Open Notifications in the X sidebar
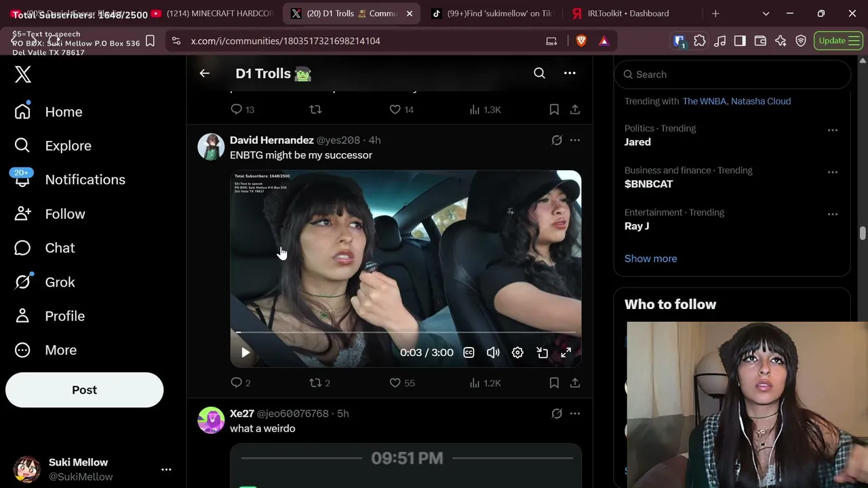Viewport: 868px width, 488px height. 70,180
